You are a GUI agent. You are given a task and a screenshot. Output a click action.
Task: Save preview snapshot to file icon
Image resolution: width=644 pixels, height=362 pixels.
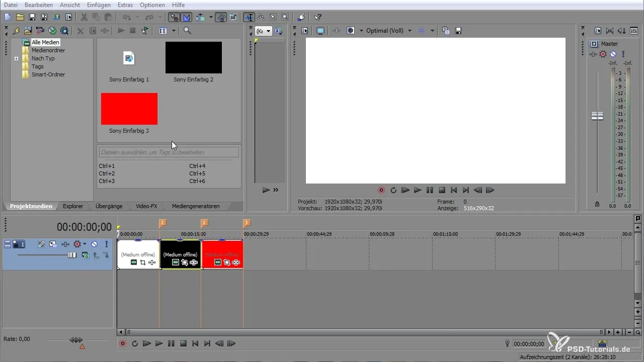click(458, 31)
